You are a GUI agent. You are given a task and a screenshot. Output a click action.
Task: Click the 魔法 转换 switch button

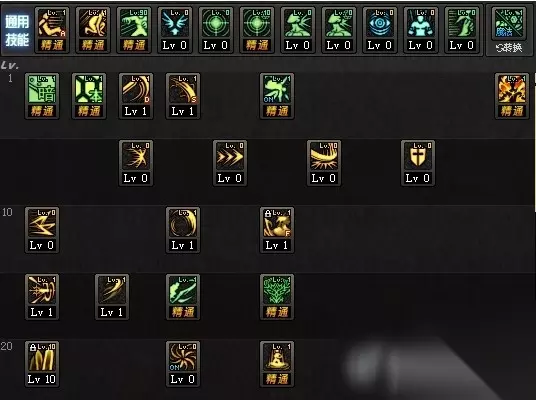pos(509,31)
